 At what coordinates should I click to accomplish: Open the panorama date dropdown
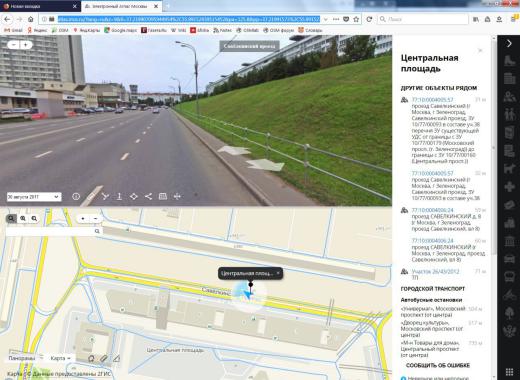[34, 197]
